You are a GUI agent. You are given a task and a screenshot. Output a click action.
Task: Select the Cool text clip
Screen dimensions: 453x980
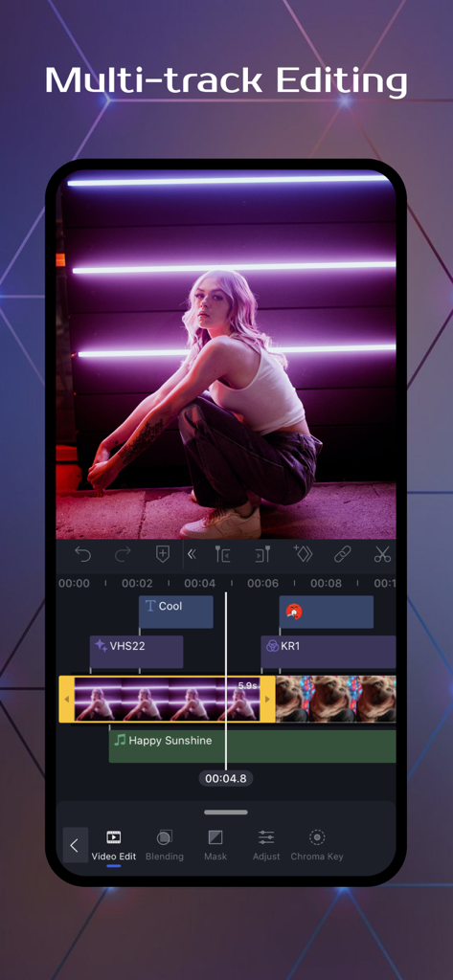(176, 612)
